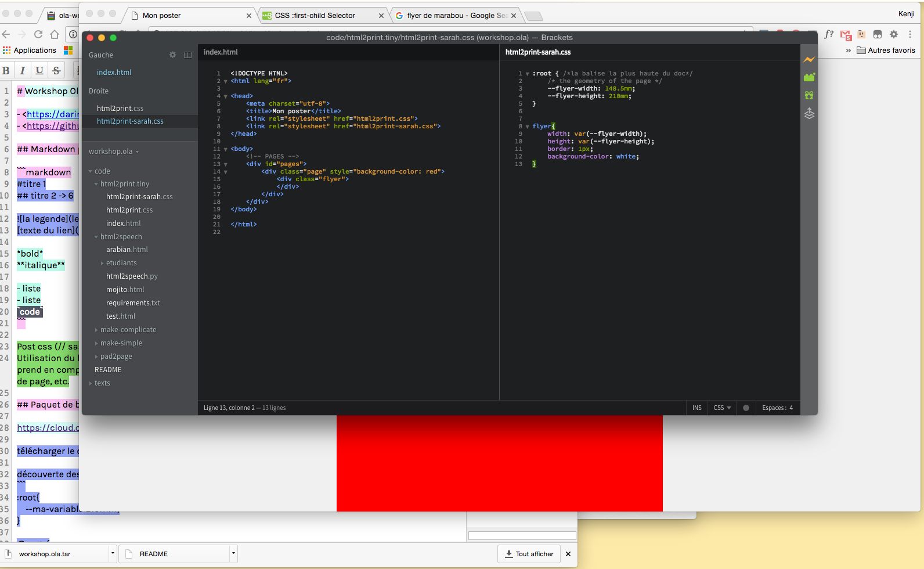Collapse the html2print.tiny folder
Image resolution: width=924 pixels, height=569 pixels.
click(96, 184)
